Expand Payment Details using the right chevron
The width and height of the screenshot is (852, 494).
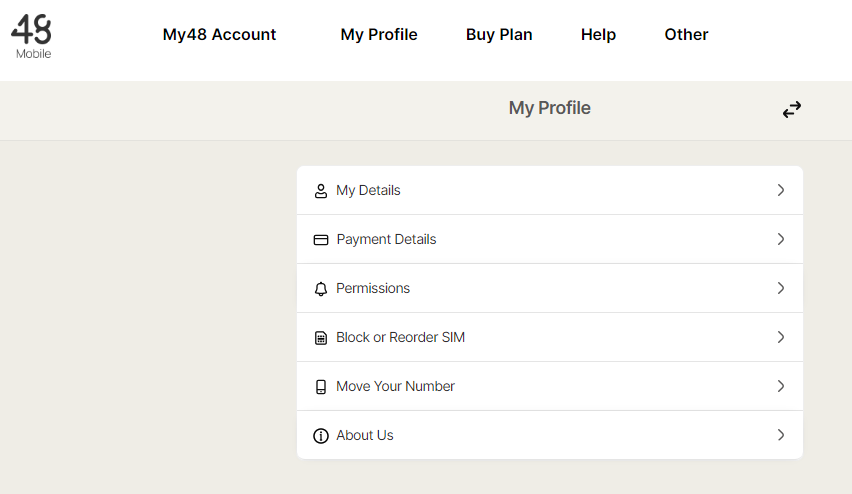click(781, 239)
